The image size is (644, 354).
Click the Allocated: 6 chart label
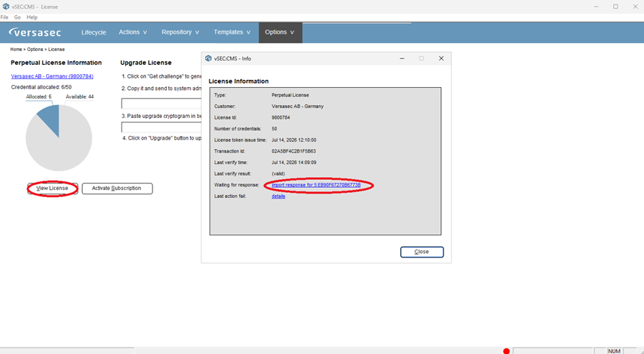[x=39, y=97]
